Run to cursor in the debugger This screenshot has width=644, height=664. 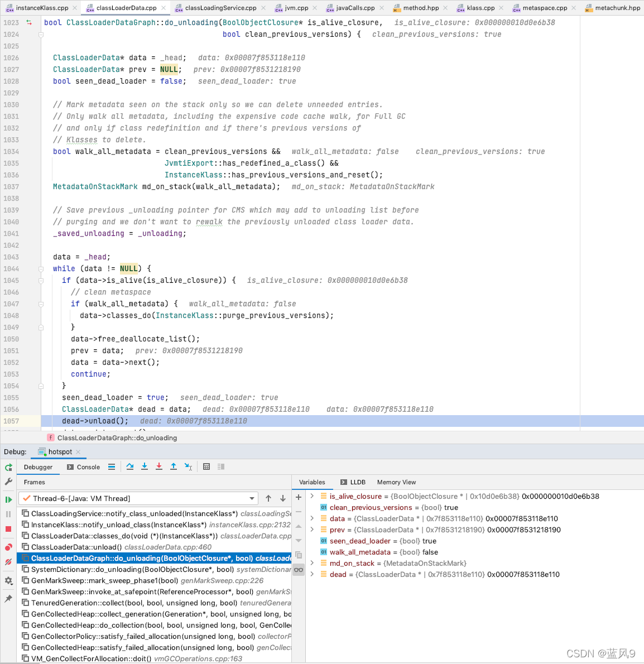tap(188, 466)
